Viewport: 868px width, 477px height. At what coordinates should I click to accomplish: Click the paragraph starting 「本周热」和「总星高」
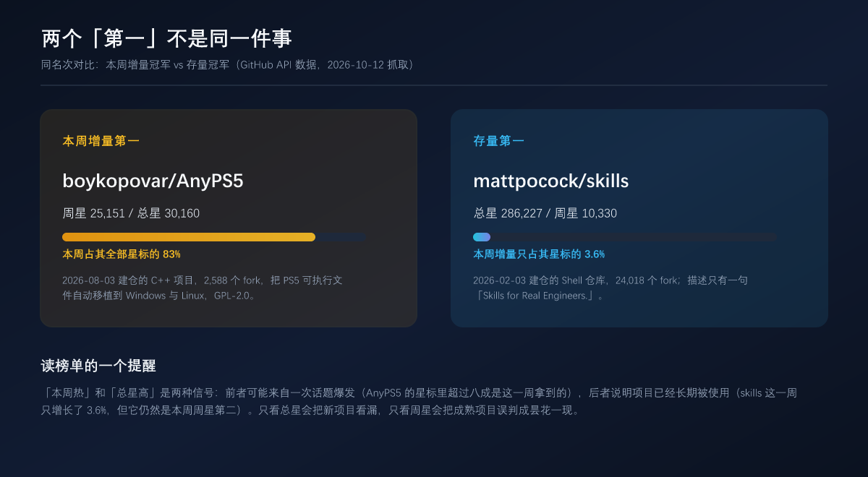[x=420, y=402]
